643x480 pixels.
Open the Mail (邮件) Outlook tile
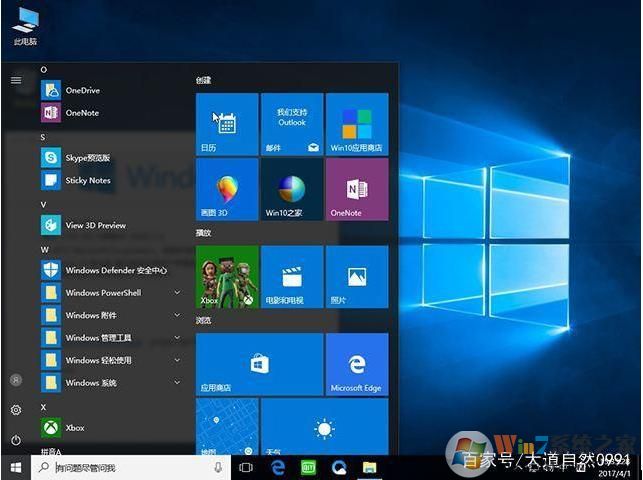tap(291, 124)
